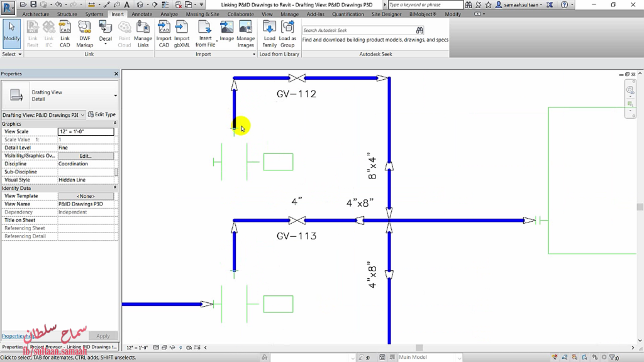The height and width of the screenshot is (362, 644).
Task: Click the Thin Lines icon in quick access toolbar
Action: pos(165,4)
